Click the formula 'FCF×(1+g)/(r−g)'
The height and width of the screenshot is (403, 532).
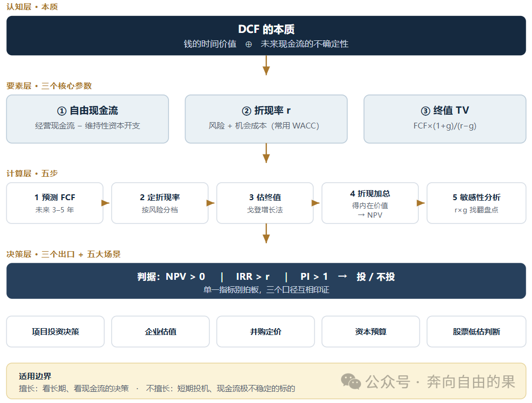445,126
